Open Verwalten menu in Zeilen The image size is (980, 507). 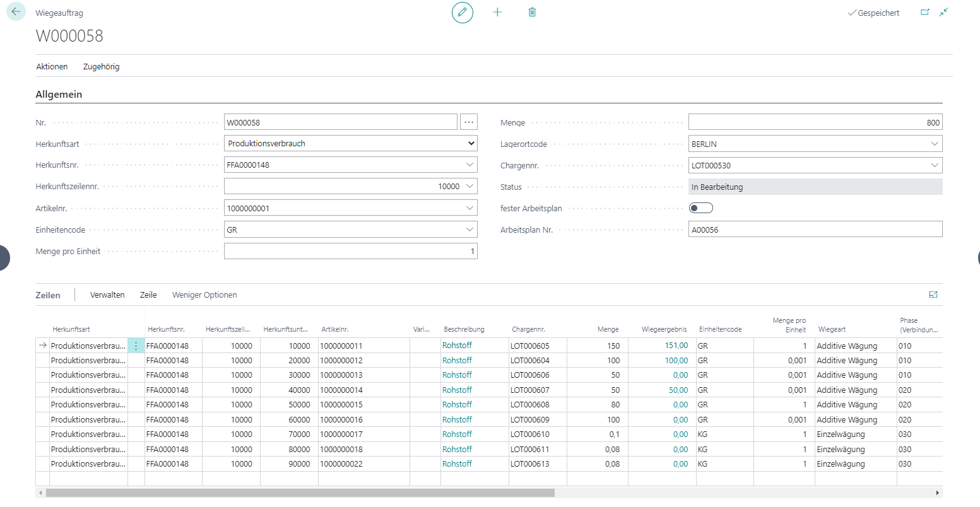click(107, 294)
